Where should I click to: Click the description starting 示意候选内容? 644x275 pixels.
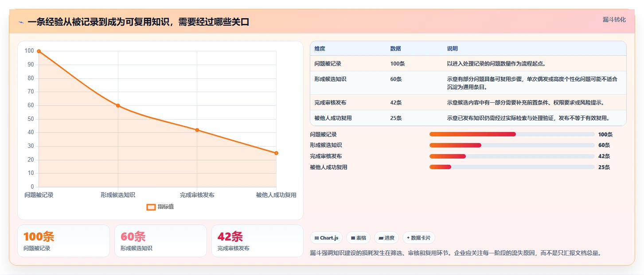[526, 103]
